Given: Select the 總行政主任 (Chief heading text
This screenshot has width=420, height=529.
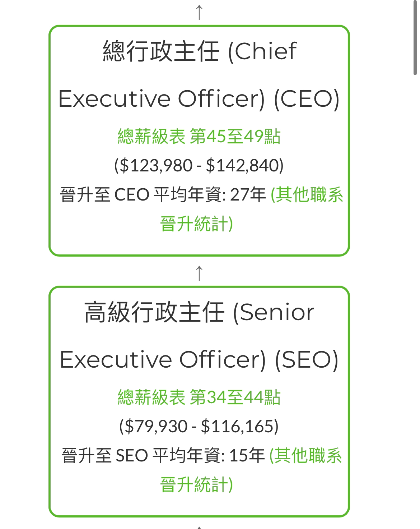Looking at the screenshot, I should point(200,51).
